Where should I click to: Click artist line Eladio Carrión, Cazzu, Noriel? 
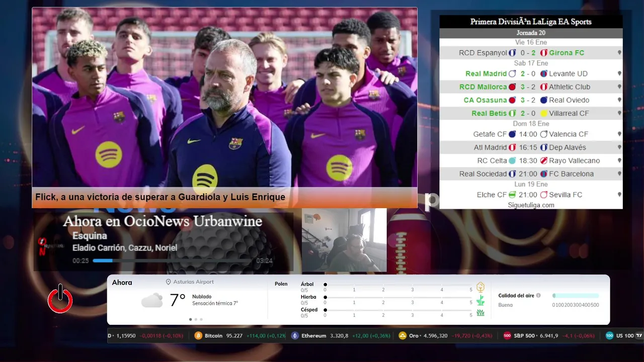tap(125, 248)
